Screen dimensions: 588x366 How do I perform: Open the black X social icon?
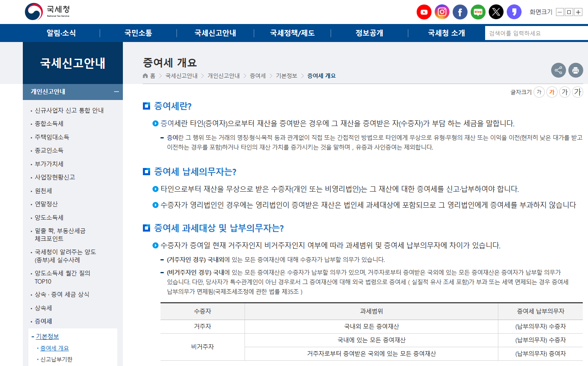[x=496, y=12]
